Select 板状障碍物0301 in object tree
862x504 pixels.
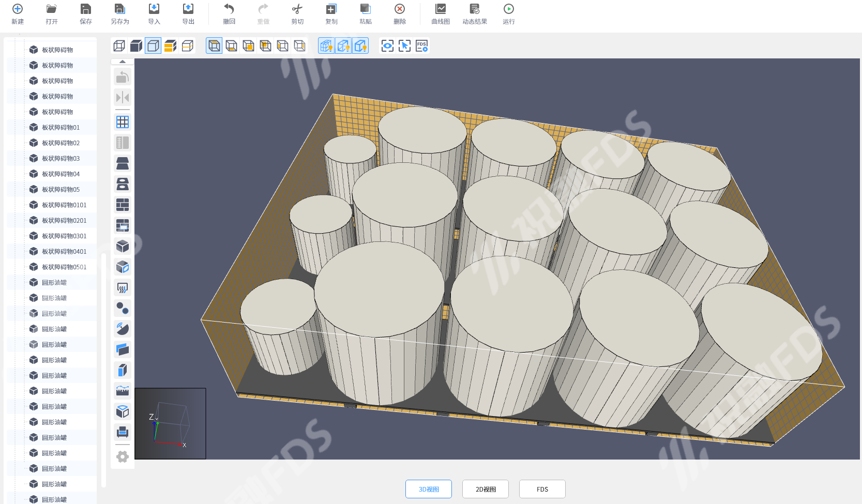tap(64, 236)
